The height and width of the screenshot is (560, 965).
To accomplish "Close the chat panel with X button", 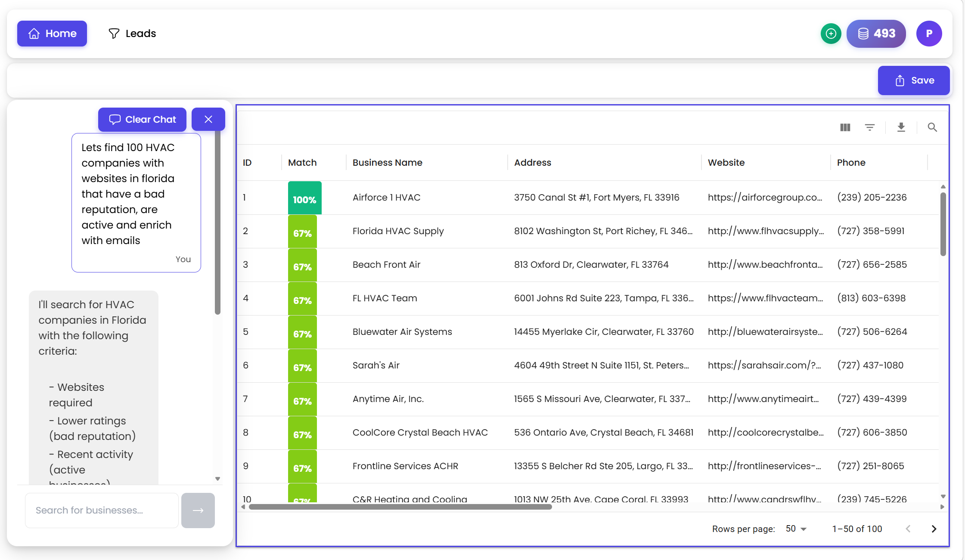I will pyautogui.click(x=208, y=120).
